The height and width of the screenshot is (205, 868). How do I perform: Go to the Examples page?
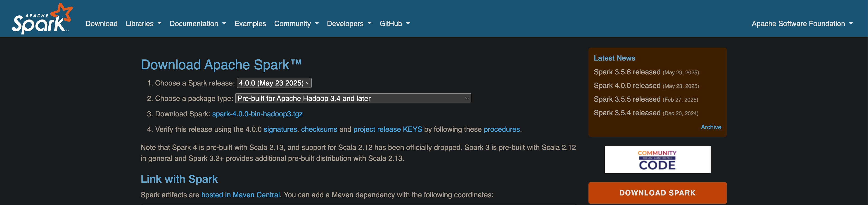pos(250,24)
